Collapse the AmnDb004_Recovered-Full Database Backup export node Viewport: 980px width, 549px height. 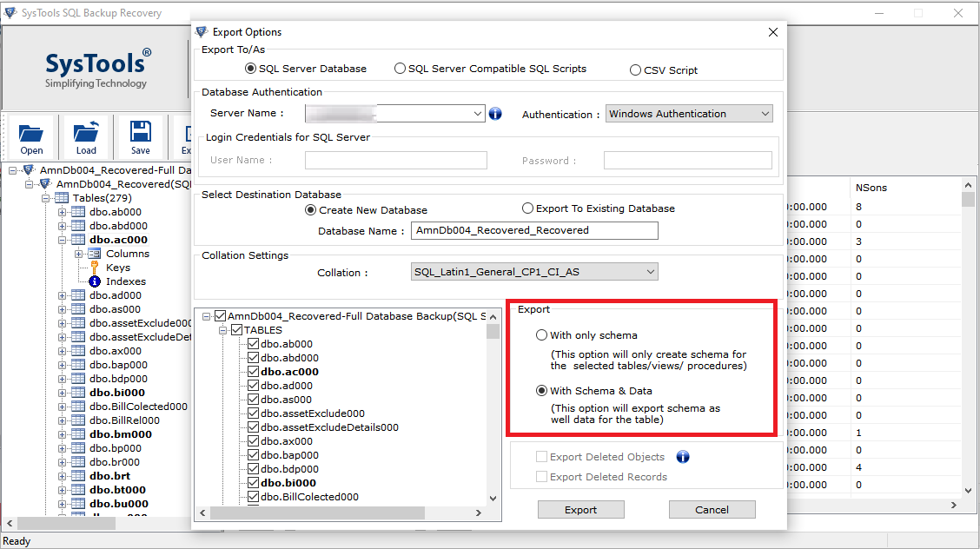pyautogui.click(x=206, y=317)
